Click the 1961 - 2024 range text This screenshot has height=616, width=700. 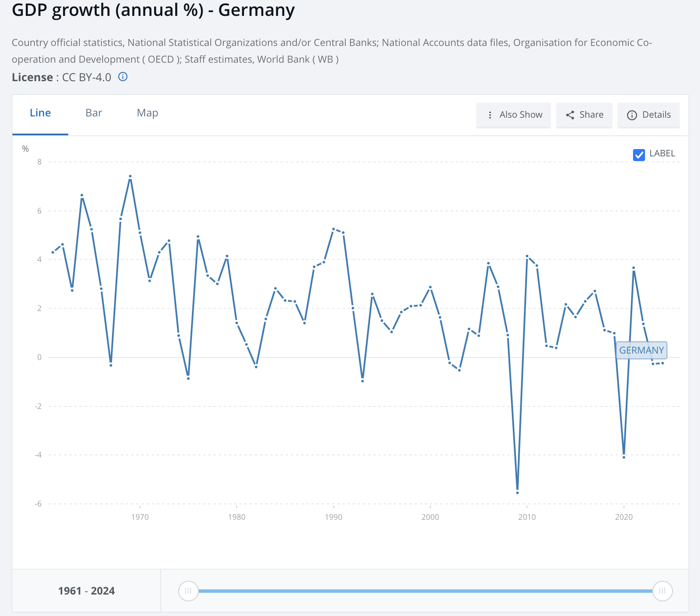86,591
